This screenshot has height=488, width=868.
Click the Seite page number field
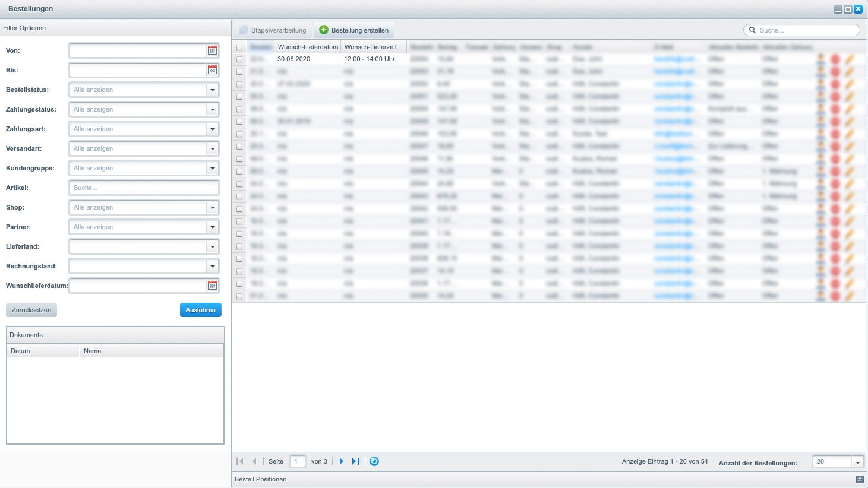297,461
